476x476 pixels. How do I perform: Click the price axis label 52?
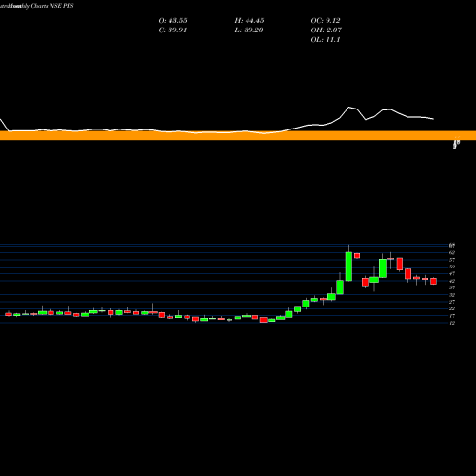click(452, 267)
